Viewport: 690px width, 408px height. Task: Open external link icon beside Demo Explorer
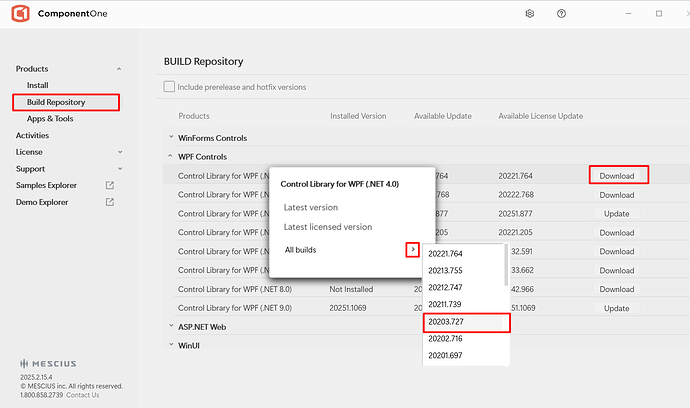click(x=110, y=202)
